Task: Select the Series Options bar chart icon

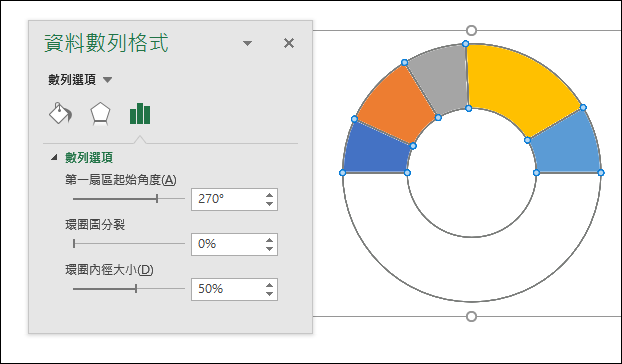Action: (140, 113)
